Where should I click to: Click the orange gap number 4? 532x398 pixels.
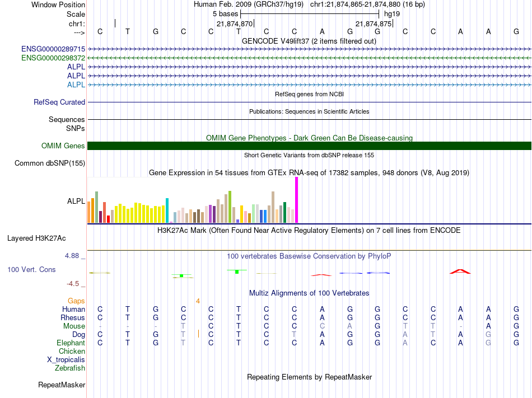[198, 301]
